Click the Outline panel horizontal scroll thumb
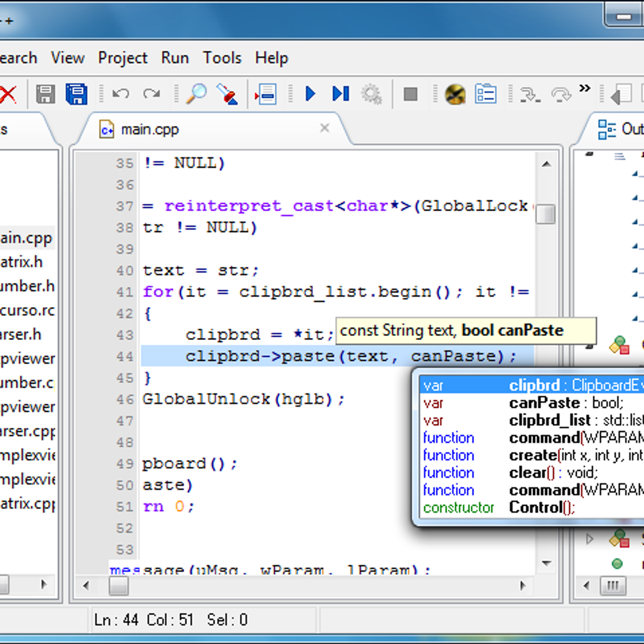The height and width of the screenshot is (644, 644). (x=613, y=586)
